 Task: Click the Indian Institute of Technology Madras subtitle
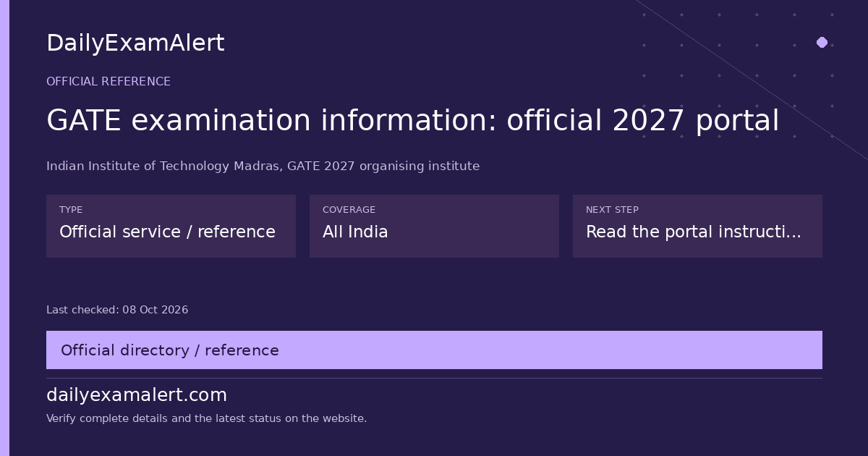point(263,166)
